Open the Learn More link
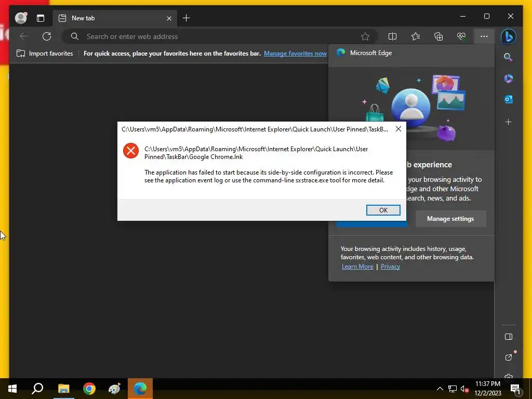This screenshot has width=532, height=399. [x=357, y=267]
